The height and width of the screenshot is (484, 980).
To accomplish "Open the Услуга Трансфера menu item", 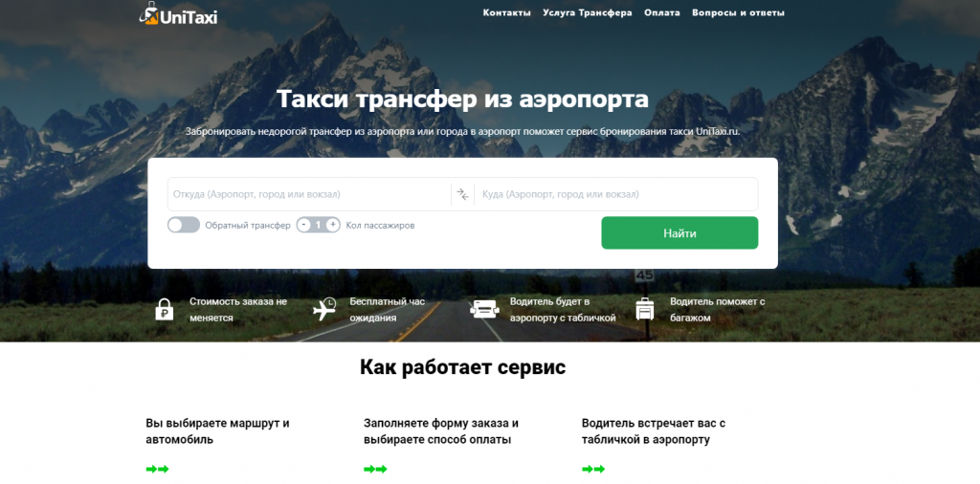I will (588, 12).
